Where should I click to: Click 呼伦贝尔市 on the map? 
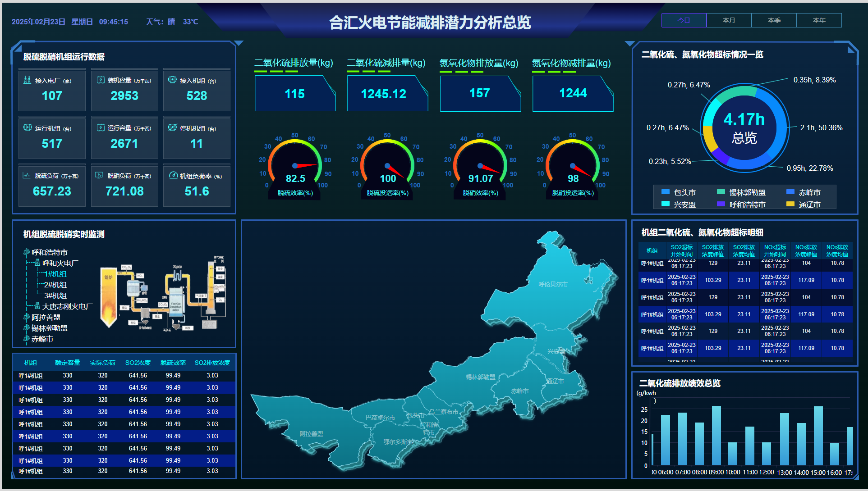pos(553,284)
